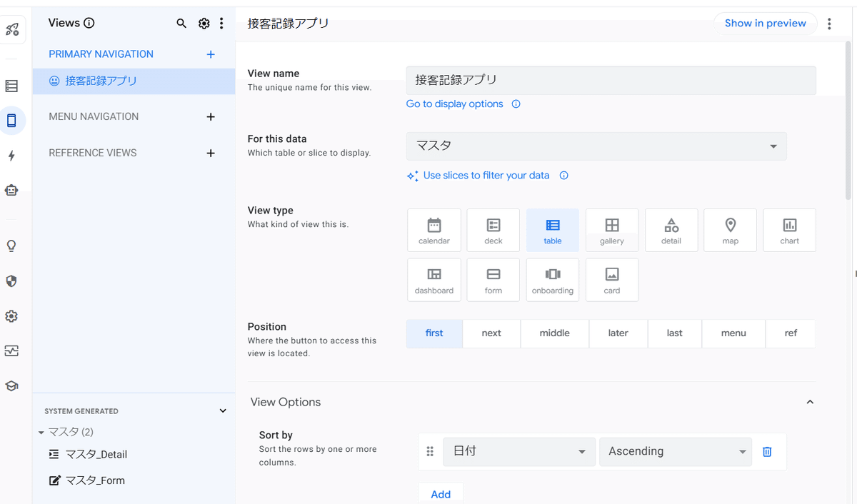
Task: Click info icon next to slices link
Action: tap(563, 176)
